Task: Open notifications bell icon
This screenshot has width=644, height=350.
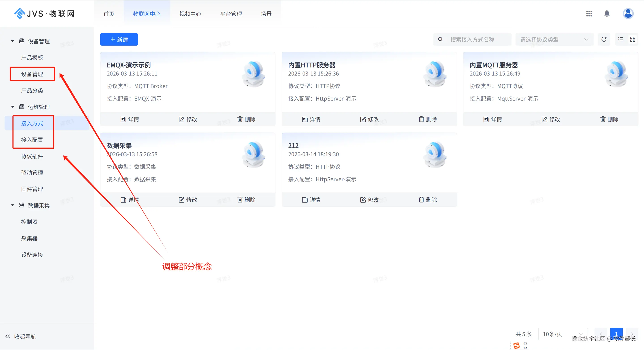Action: click(x=607, y=14)
